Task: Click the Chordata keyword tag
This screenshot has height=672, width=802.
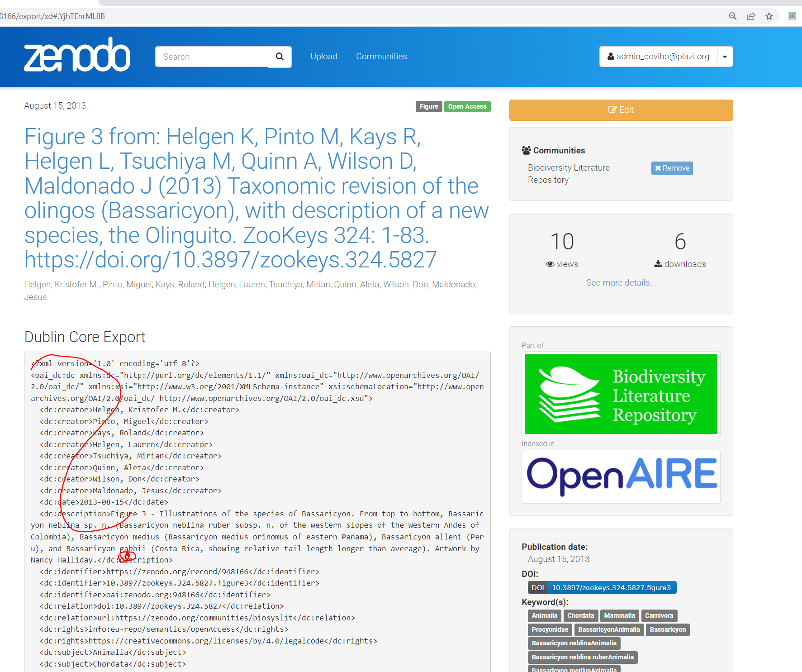Action: (x=580, y=616)
